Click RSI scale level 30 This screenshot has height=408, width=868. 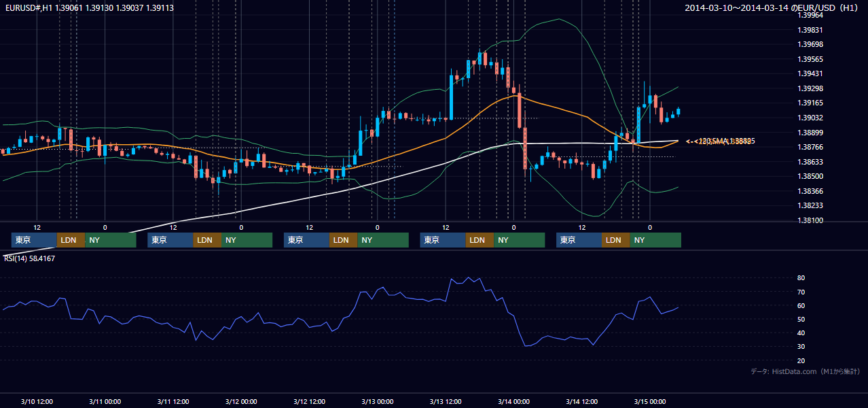pyautogui.click(x=801, y=346)
